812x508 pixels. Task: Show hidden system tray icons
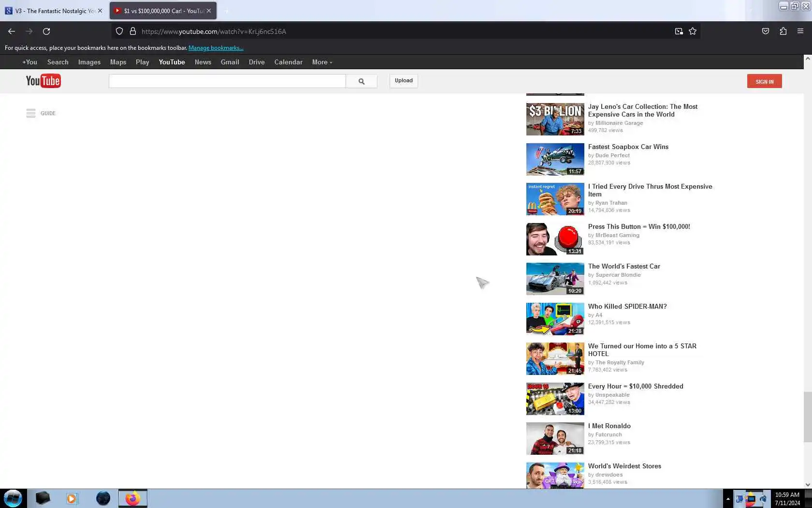coord(728,499)
